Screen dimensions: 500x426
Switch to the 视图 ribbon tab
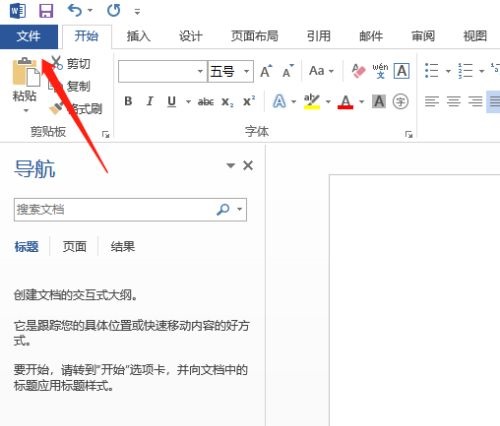click(475, 36)
